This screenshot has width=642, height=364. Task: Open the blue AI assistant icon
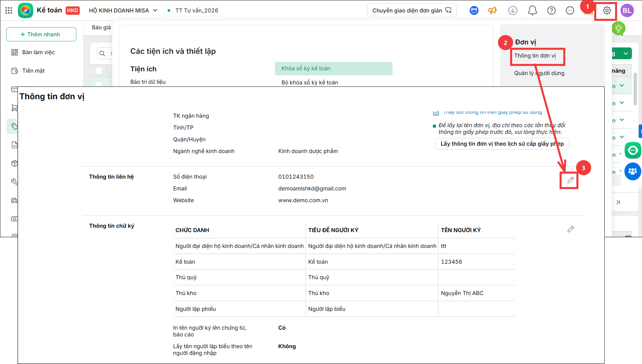[x=474, y=10]
